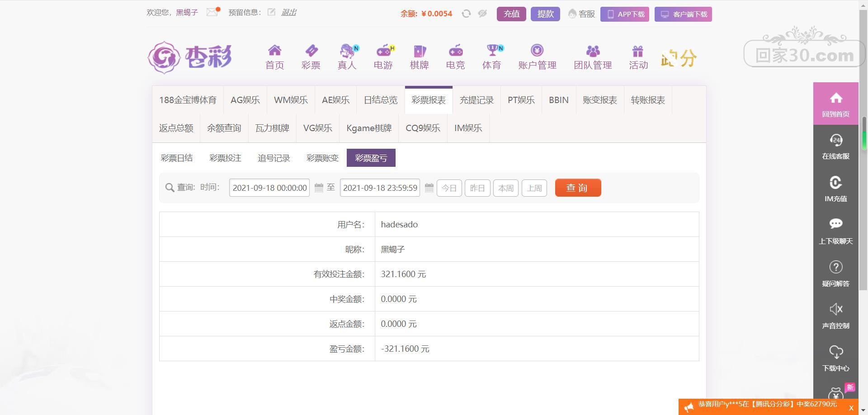Click the start date input field
The image size is (868, 415).
269,188
